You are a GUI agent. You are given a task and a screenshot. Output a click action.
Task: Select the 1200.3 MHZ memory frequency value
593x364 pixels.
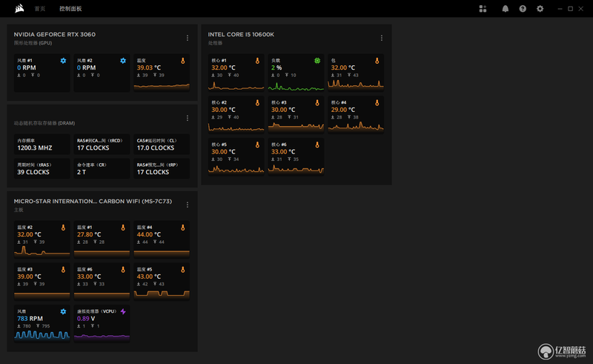pyautogui.click(x=35, y=148)
